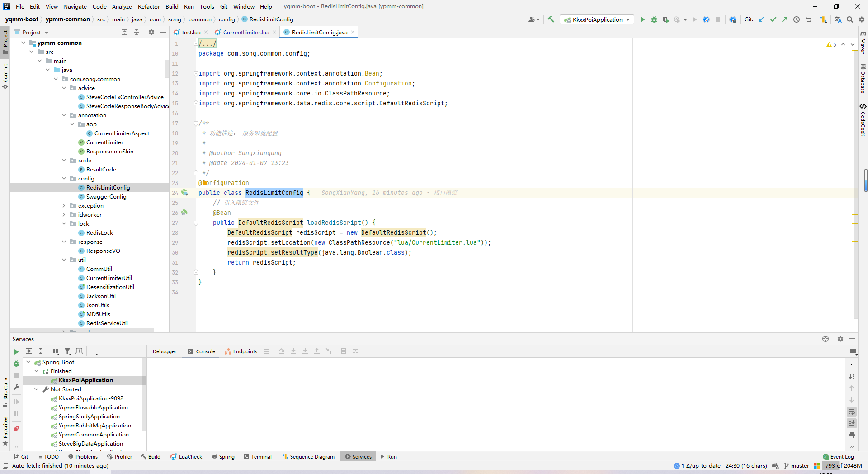Click the LuaCheck tool window button

[186, 457]
